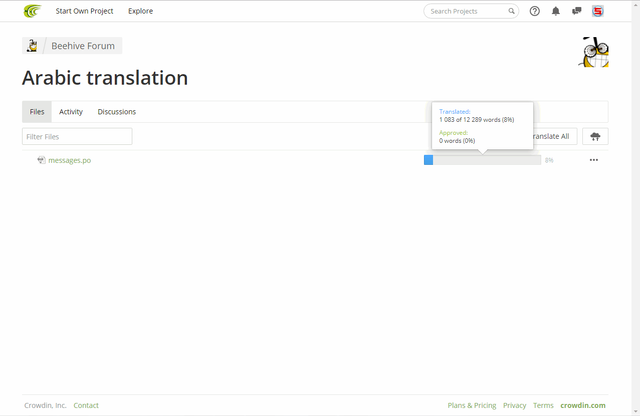Open Plans & Pricing footer link
This screenshot has height=416, width=640.
pyautogui.click(x=472, y=405)
